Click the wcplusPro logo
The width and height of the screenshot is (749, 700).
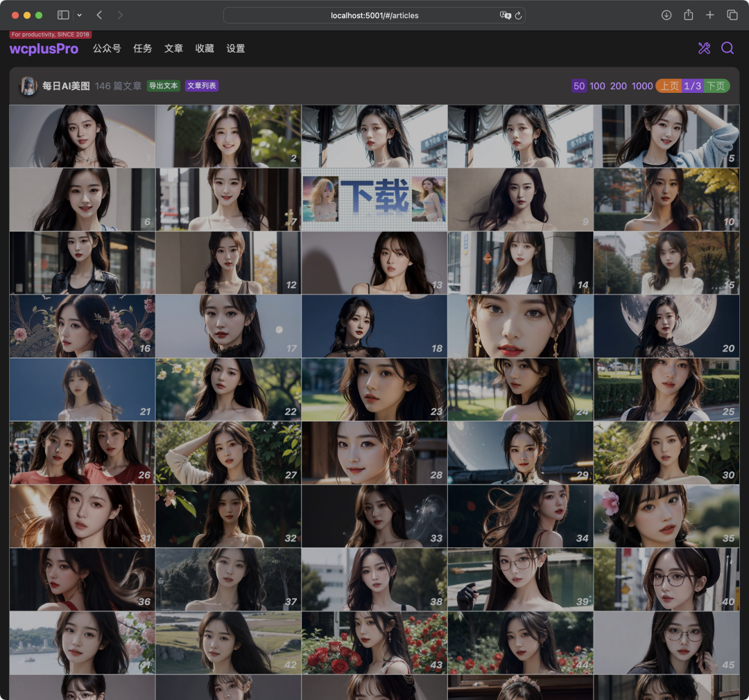(44, 49)
